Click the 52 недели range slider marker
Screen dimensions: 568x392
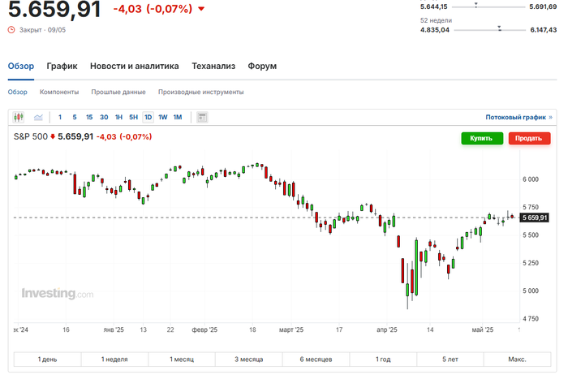tap(500, 29)
